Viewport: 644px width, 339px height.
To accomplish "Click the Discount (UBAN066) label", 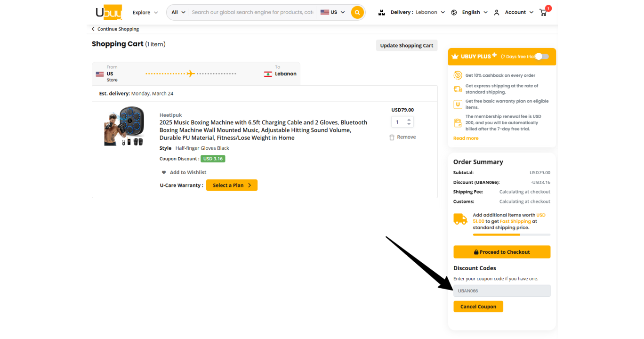I will (476, 183).
